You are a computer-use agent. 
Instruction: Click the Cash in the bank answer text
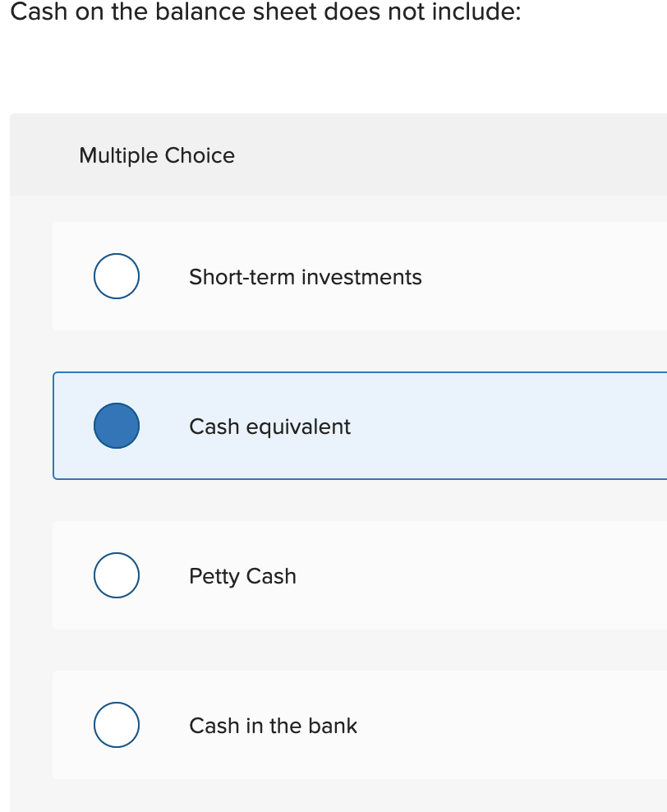pyautogui.click(x=273, y=726)
